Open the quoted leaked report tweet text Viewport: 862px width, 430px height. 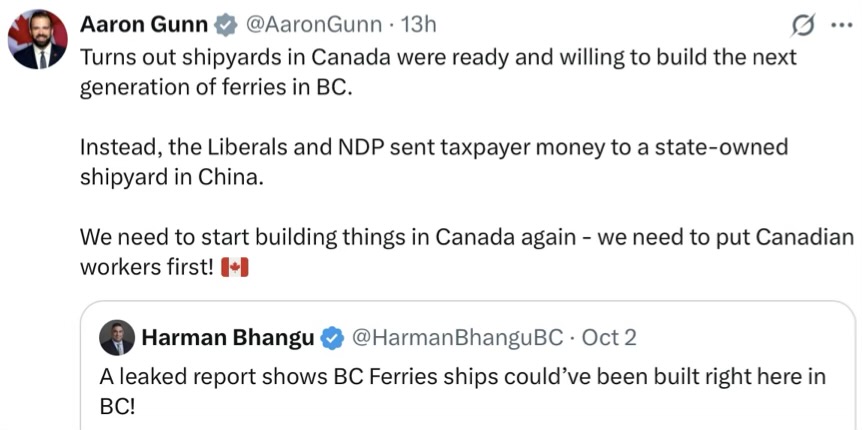click(462, 376)
